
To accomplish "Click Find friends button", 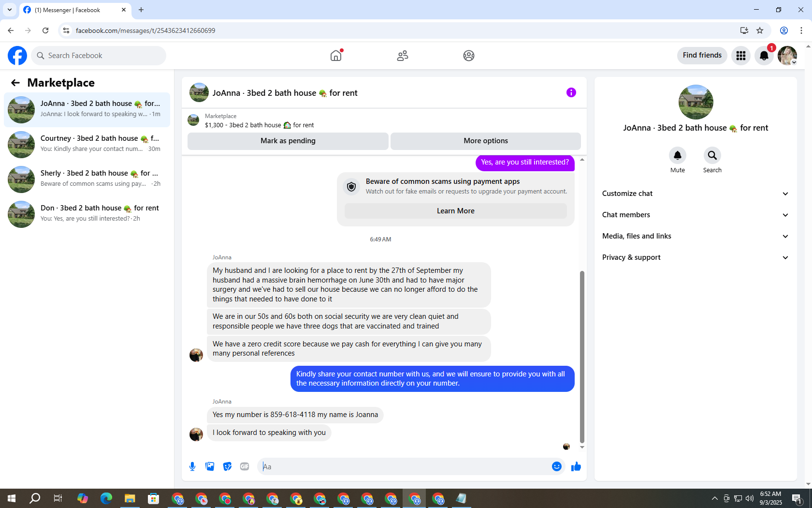I will [x=702, y=56].
